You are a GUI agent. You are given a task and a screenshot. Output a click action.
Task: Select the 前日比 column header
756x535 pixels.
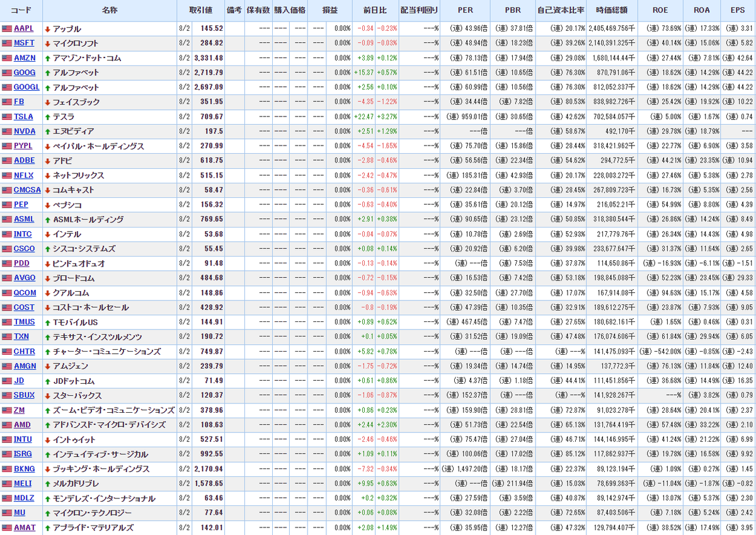pos(375,11)
